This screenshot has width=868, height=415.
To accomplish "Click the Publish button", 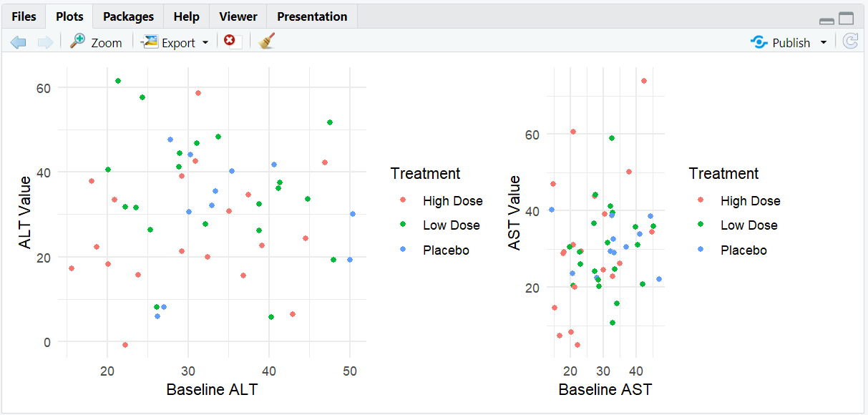I will 781,42.
